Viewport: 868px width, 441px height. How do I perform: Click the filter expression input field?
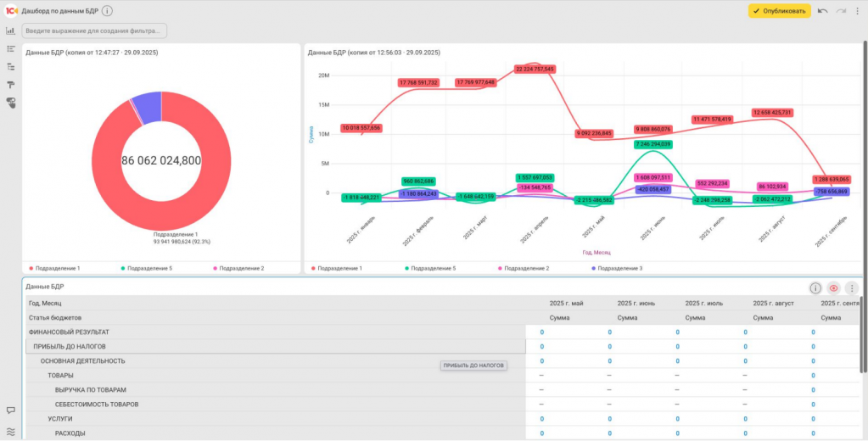click(94, 31)
